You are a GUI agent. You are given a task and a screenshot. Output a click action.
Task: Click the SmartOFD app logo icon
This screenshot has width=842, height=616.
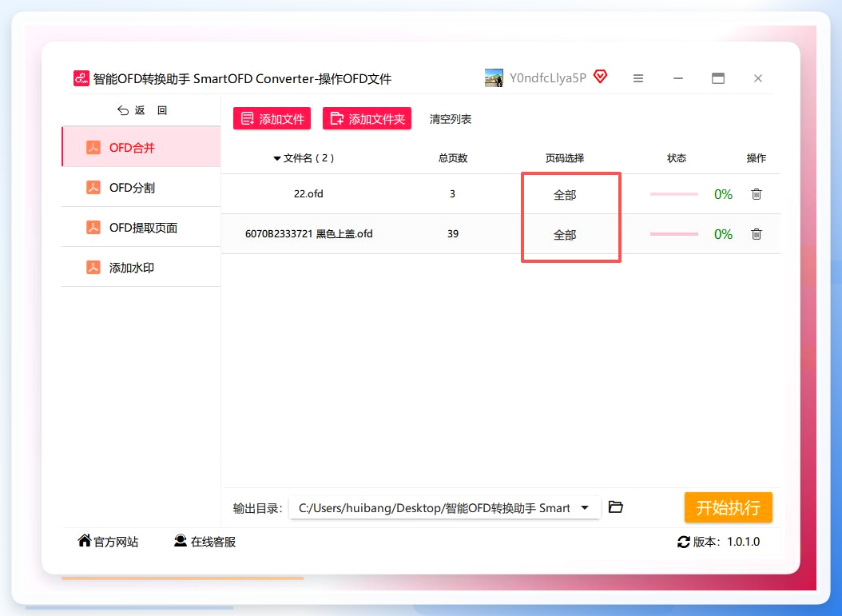coord(81,78)
